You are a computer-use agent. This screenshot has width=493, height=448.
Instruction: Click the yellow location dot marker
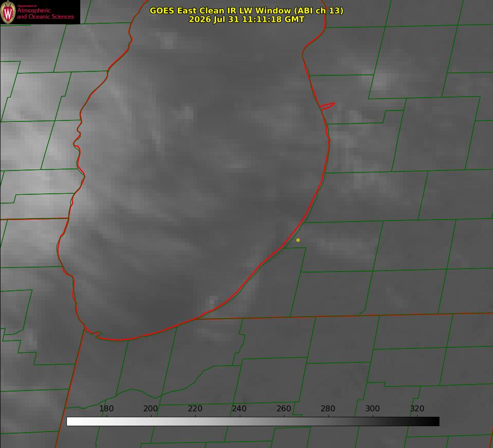point(298,240)
